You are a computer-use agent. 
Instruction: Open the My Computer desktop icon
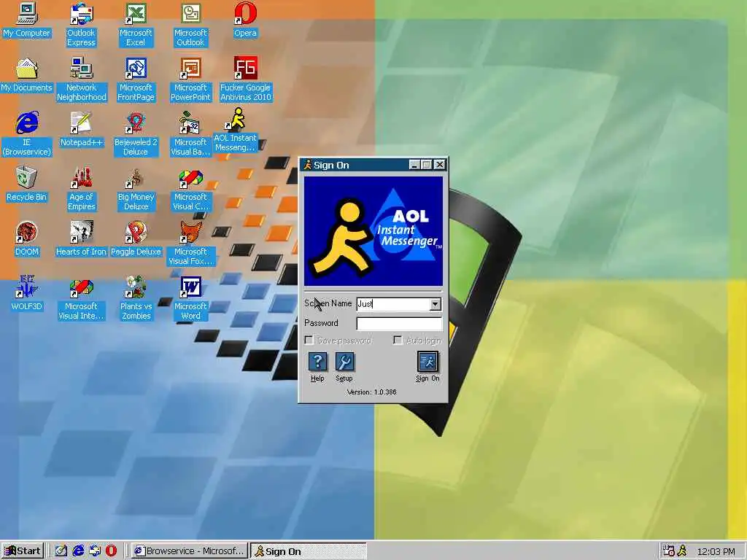coord(26,20)
